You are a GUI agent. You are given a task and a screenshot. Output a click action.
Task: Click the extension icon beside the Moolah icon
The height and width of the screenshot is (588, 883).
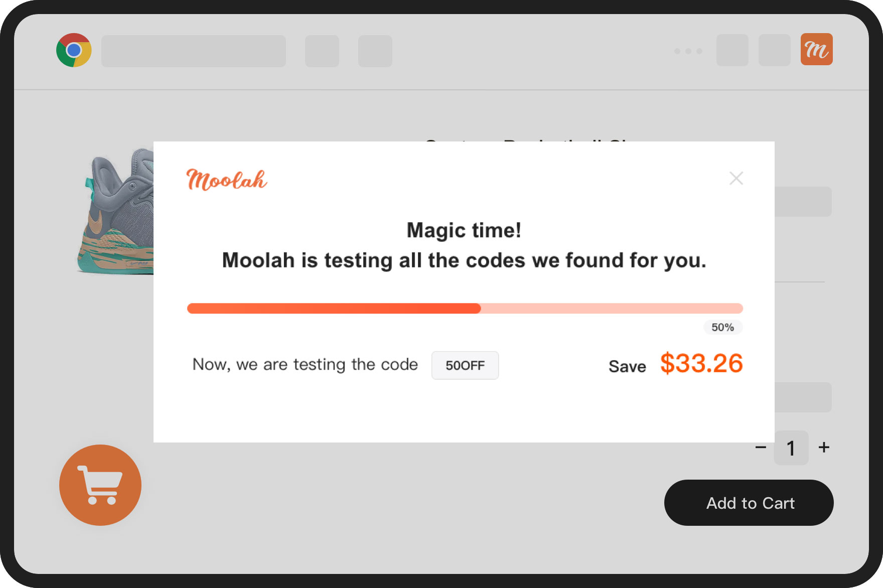point(774,51)
